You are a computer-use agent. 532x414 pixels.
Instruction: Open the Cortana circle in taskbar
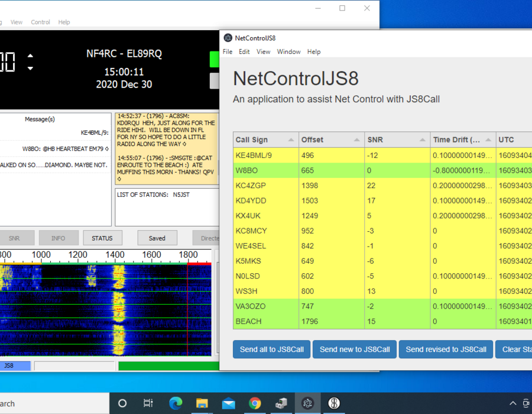(122, 403)
